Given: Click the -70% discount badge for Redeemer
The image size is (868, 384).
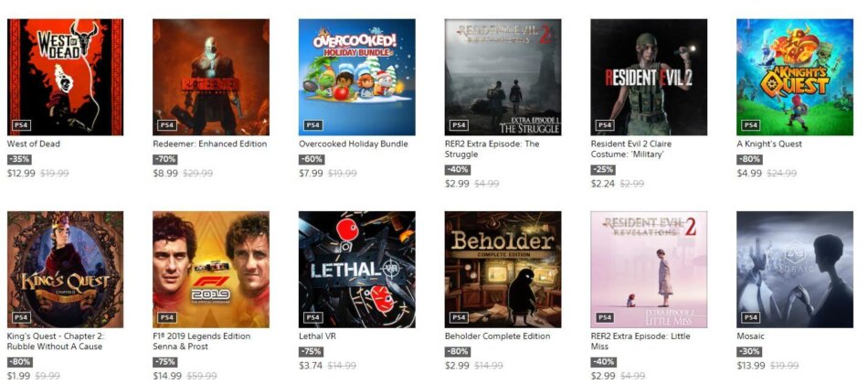Looking at the screenshot, I should click(165, 160).
